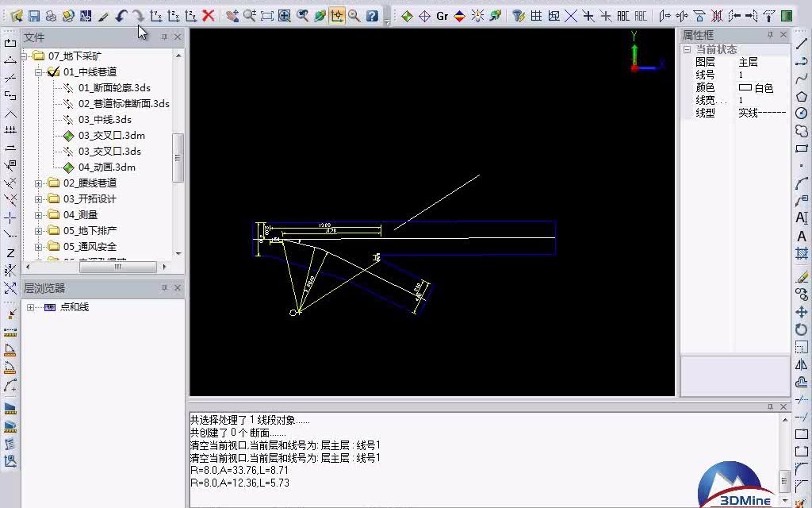Click the 主层 layer value text
This screenshot has height=508, width=812.
[x=747, y=61]
